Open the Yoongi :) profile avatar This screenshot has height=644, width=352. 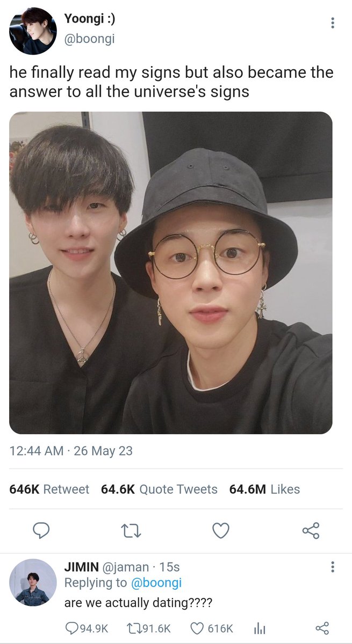pyautogui.click(x=33, y=31)
